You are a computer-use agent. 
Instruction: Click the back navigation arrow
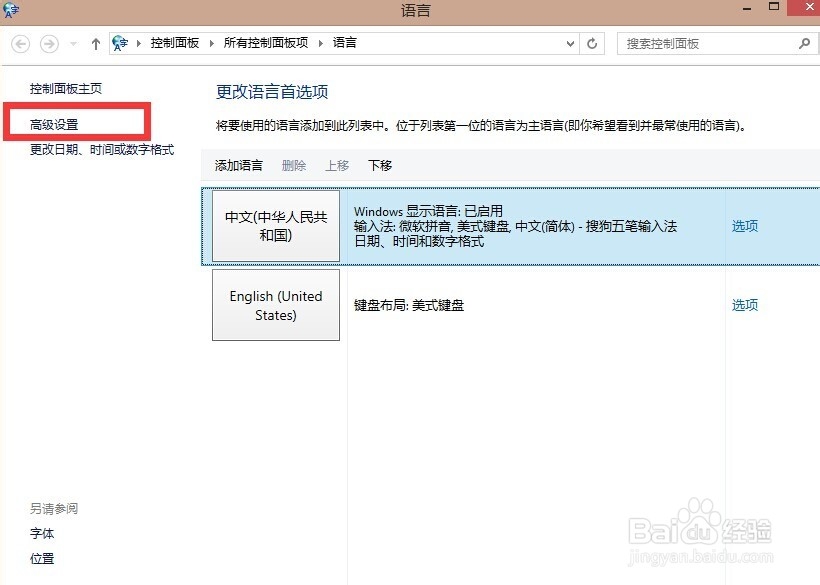20,43
